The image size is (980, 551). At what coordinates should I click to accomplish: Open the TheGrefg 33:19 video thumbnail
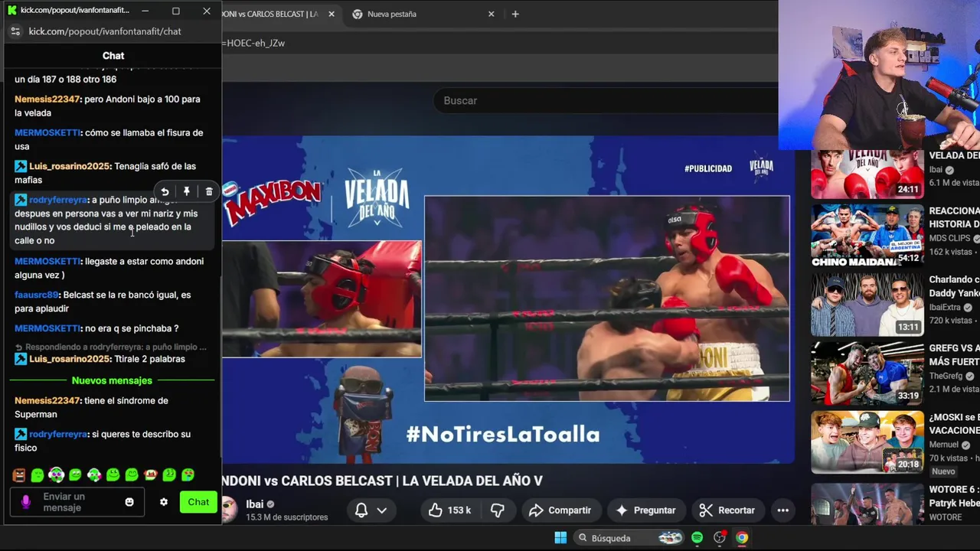coord(867,373)
